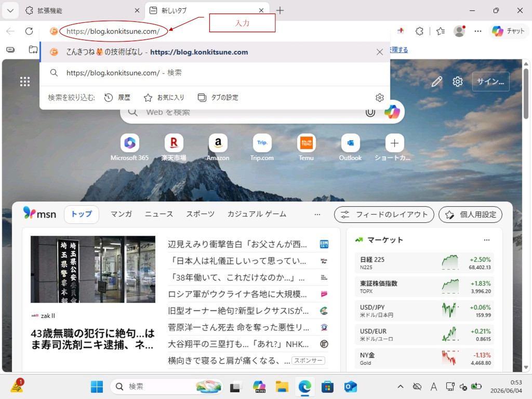Open headline ロシア軍がウクライナ各地に大規模
Viewport: 532px width, 399px height.
point(237,294)
